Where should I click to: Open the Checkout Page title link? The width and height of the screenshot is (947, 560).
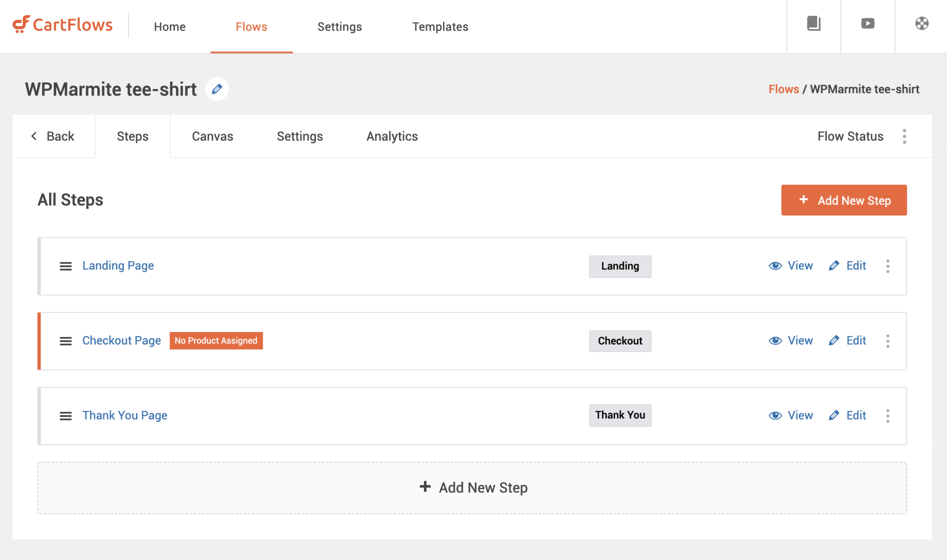(122, 341)
